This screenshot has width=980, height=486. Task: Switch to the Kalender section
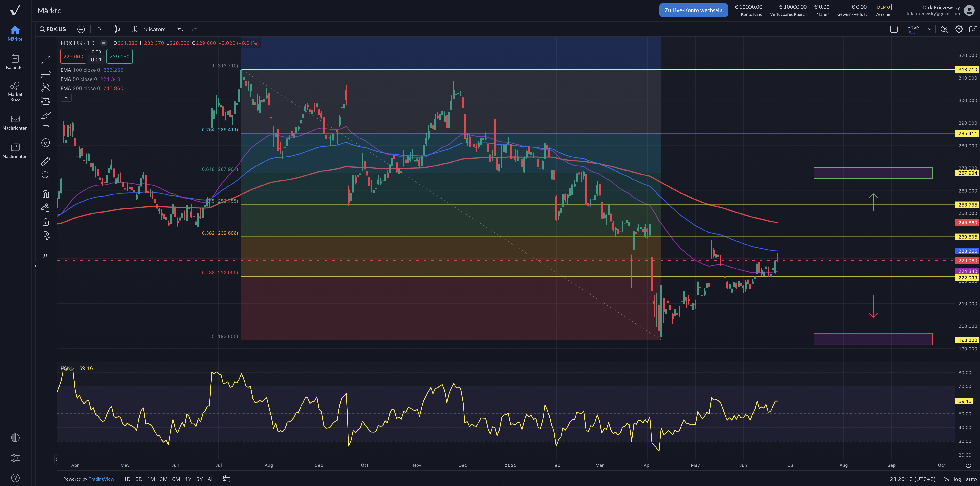click(15, 62)
